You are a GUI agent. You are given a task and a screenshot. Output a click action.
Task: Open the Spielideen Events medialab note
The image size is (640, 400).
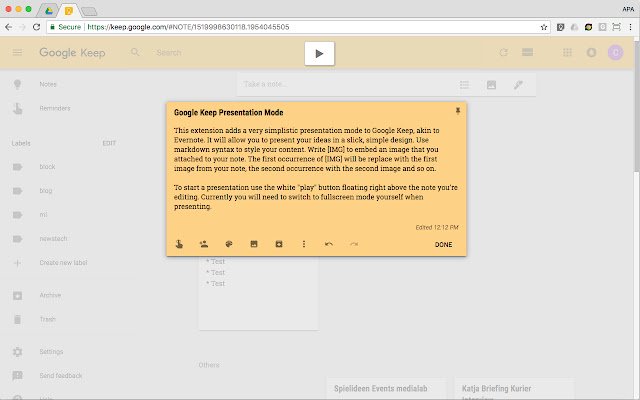click(x=387, y=389)
